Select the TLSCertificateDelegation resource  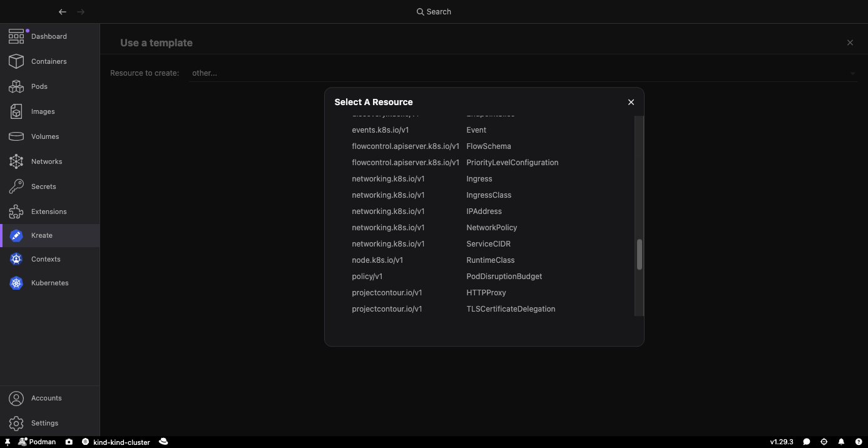pyautogui.click(x=511, y=309)
